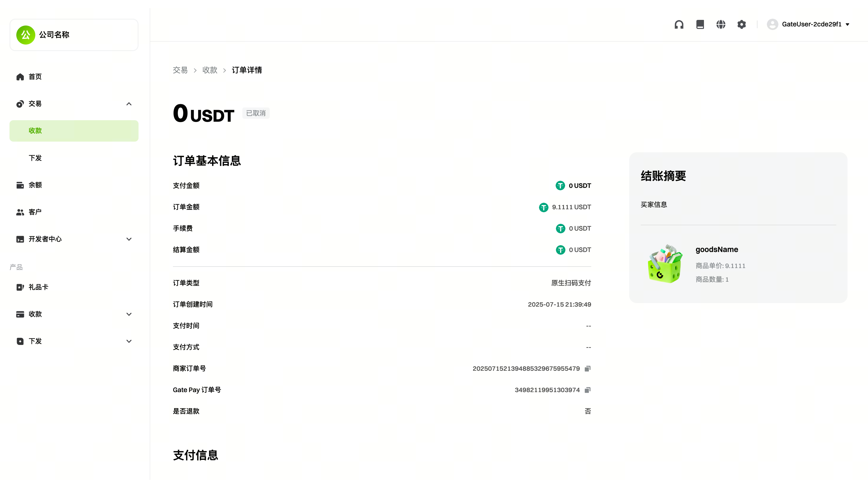Collapse the 交易 sidebar section
The width and height of the screenshot is (868, 488).
click(x=129, y=104)
